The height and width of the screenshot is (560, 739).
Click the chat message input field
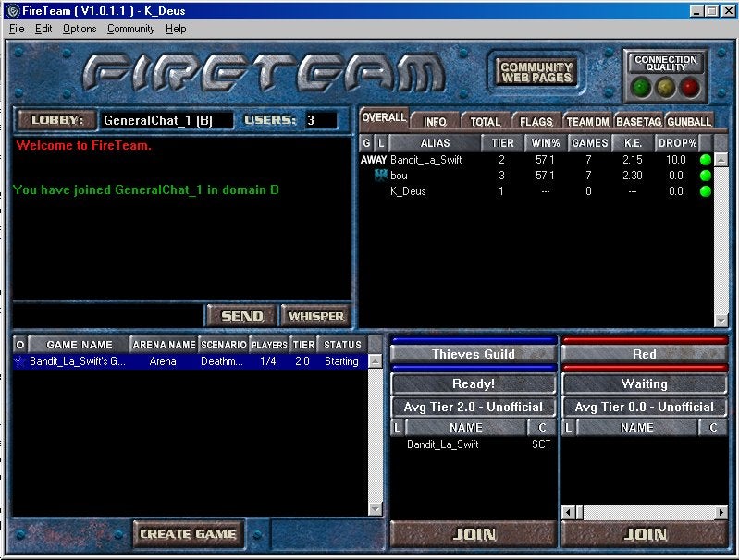click(x=106, y=315)
